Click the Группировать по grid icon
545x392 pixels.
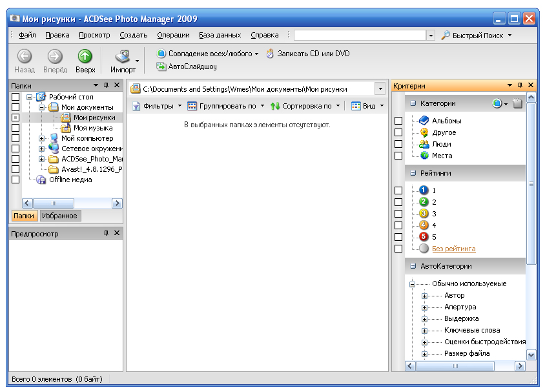[192, 106]
